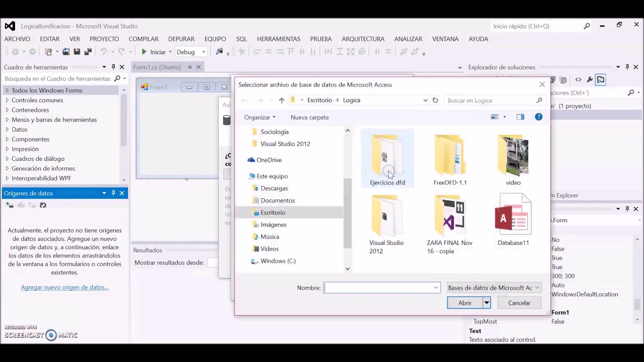Click the Redo toolbar icon
This screenshot has height=362, width=644.
point(121,52)
